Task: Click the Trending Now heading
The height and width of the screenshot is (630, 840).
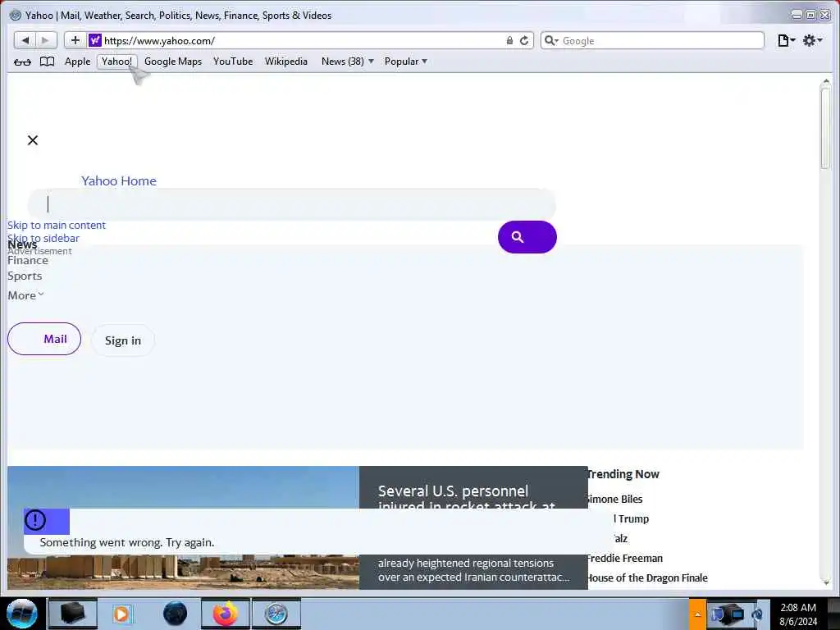Action: (x=623, y=474)
